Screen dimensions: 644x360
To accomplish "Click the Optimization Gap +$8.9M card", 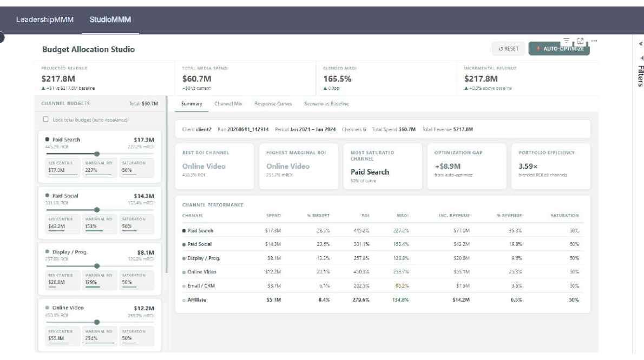I will [466, 166].
